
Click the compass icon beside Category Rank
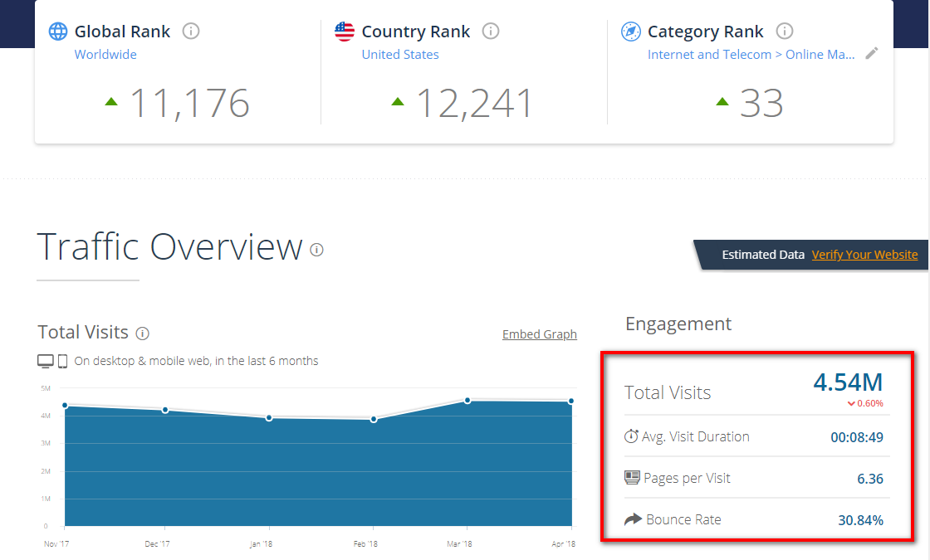tap(631, 32)
